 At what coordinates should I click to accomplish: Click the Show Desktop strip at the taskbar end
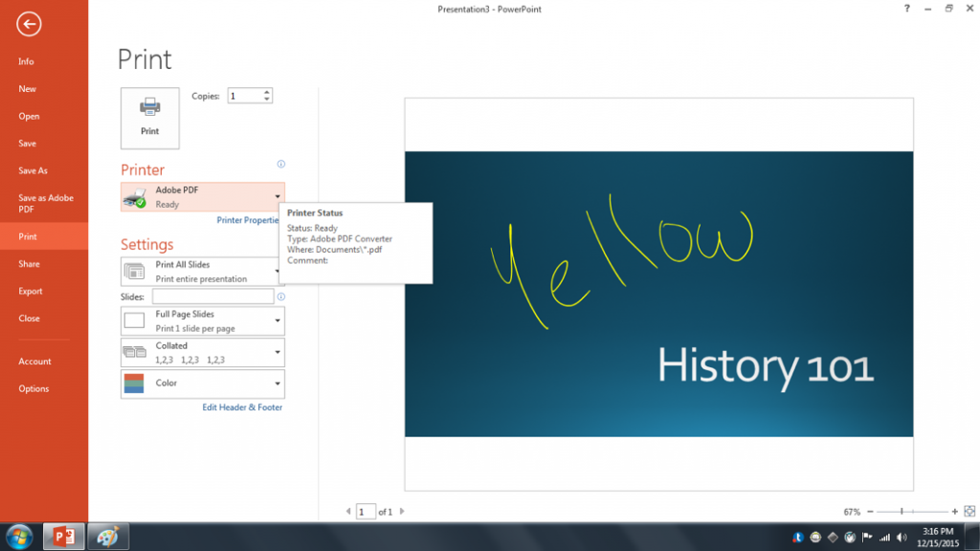(x=973, y=538)
